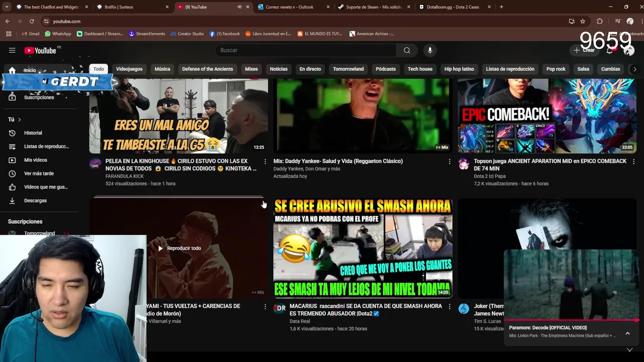Click the Paramore Decode miniplayer video

pyautogui.click(x=571, y=285)
